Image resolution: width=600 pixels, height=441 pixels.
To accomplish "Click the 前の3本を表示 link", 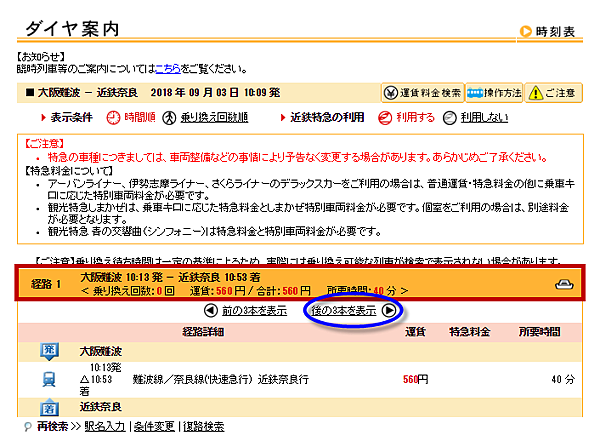I will (254, 310).
